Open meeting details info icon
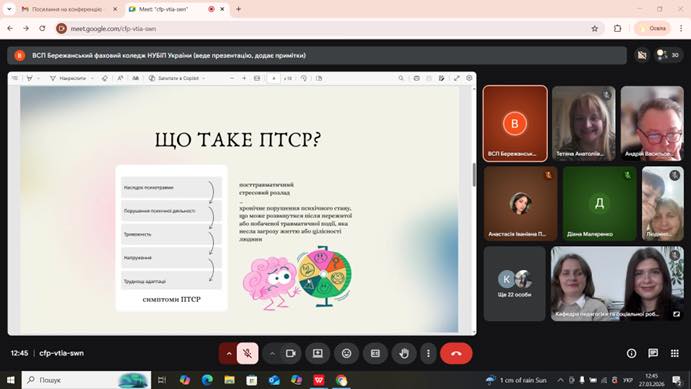691x389 pixels. point(632,353)
